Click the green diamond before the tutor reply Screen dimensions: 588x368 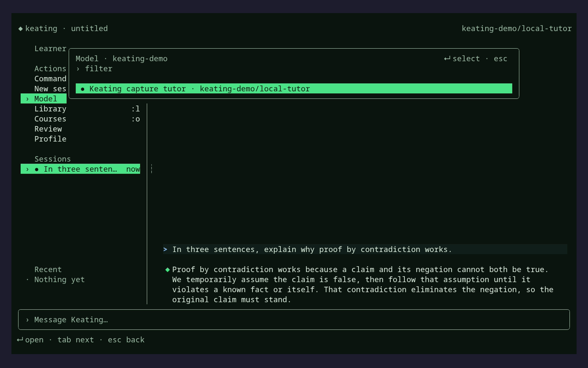coord(167,269)
